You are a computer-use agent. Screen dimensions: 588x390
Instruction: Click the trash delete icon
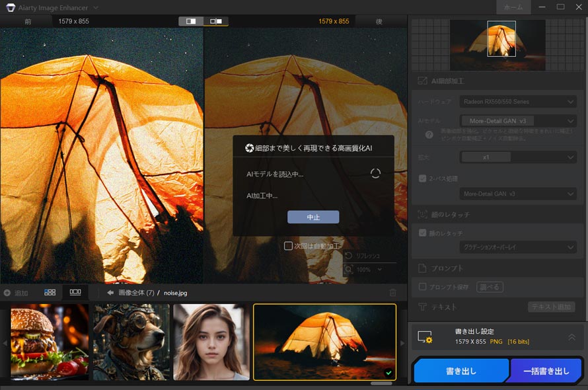click(393, 293)
